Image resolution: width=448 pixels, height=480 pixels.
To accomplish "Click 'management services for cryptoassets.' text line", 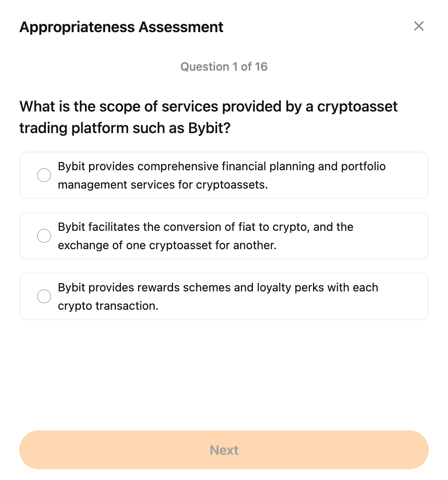I will click(x=162, y=185).
